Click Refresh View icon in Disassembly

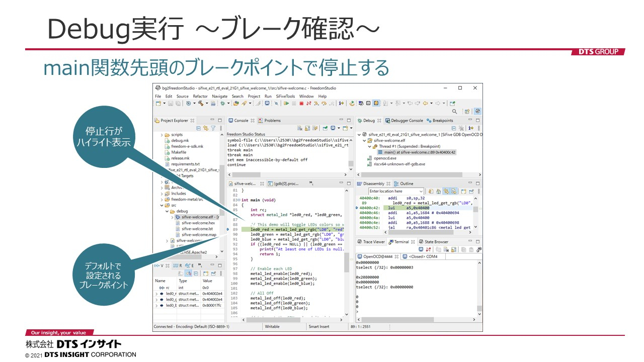tap(431, 191)
